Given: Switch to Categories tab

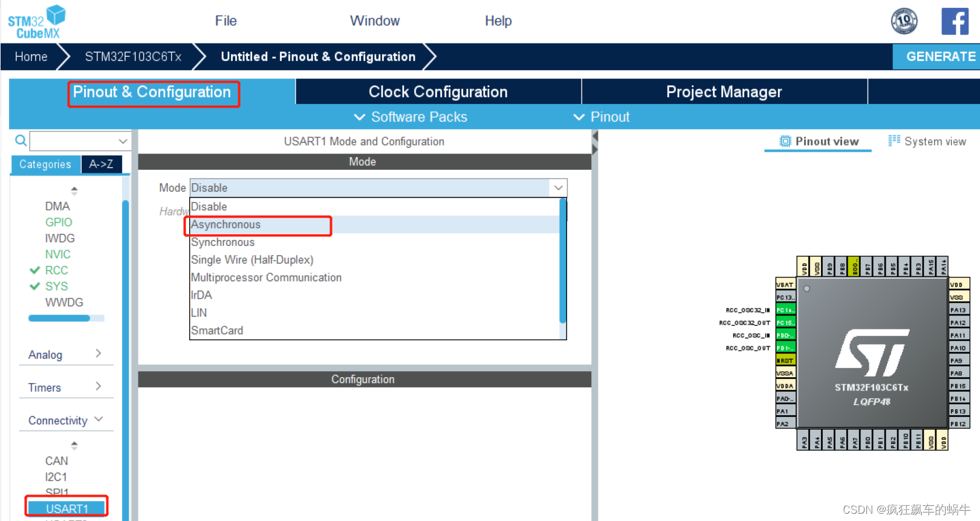Looking at the screenshot, I should [x=45, y=164].
